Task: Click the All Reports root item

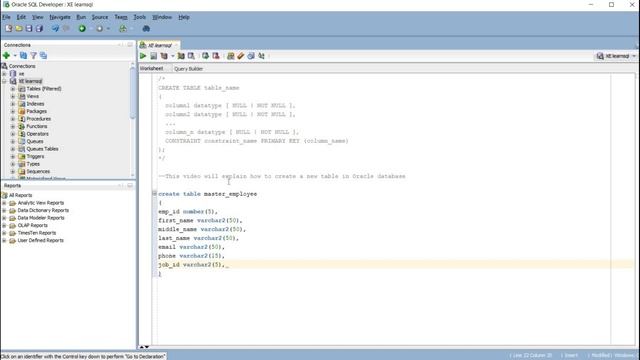Action: coord(20,195)
